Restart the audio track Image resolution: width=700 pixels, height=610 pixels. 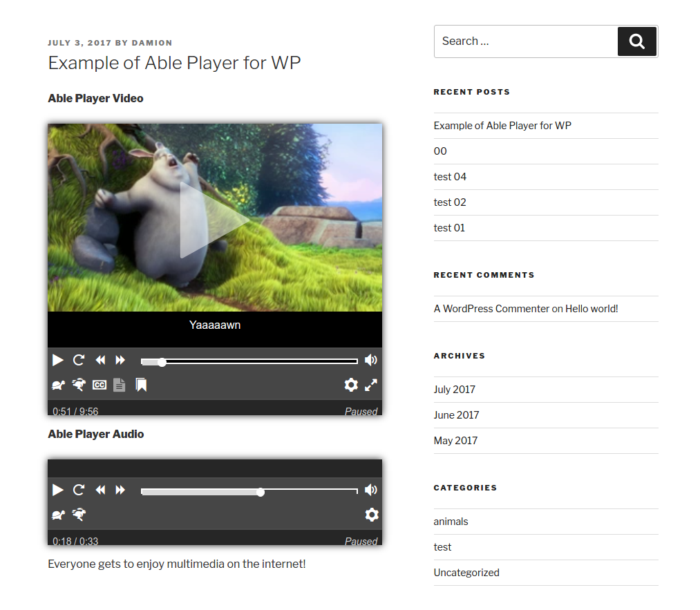[x=79, y=490]
